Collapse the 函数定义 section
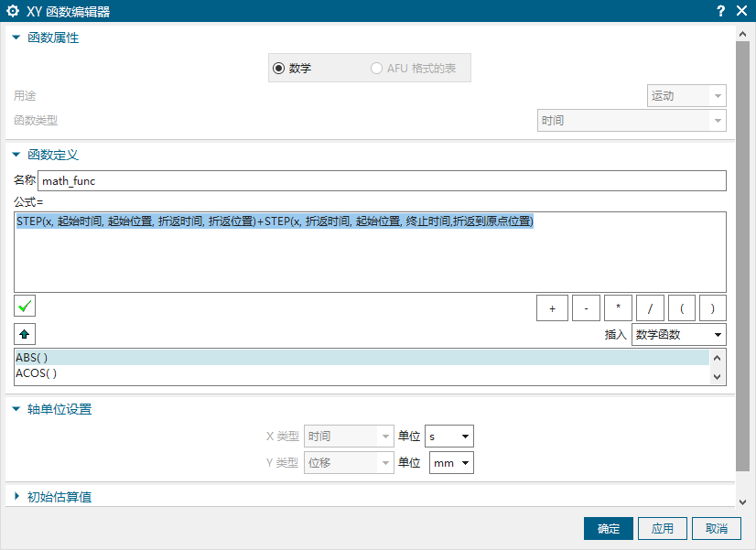The image size is (756, 550). [x=16, y=156]
